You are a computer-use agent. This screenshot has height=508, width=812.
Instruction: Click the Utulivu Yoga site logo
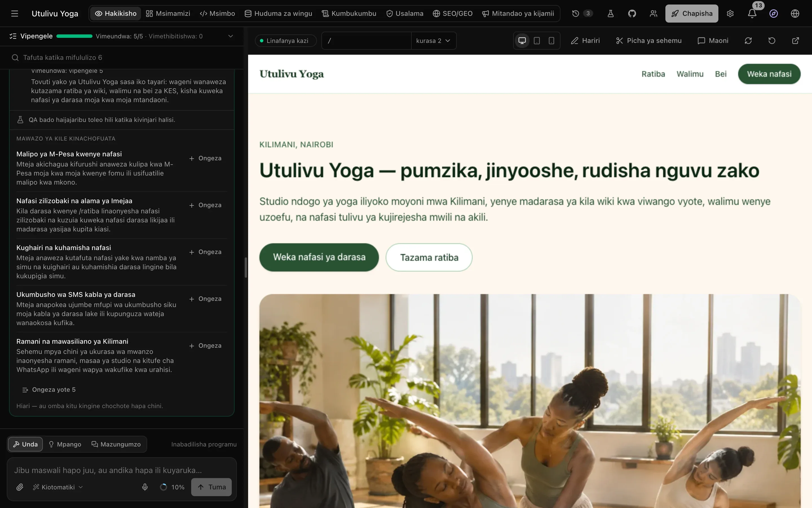click(x=292, y=74)
